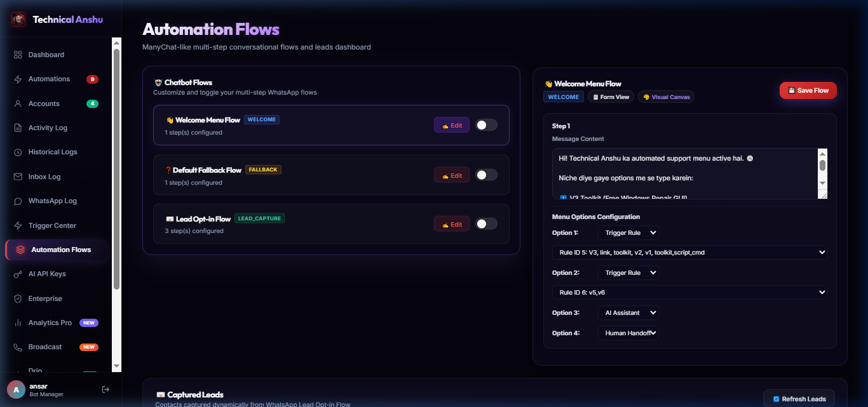868x407 pixels.
Task: Enable the Default Fallback Flow toggle
Action: point(487,175)
